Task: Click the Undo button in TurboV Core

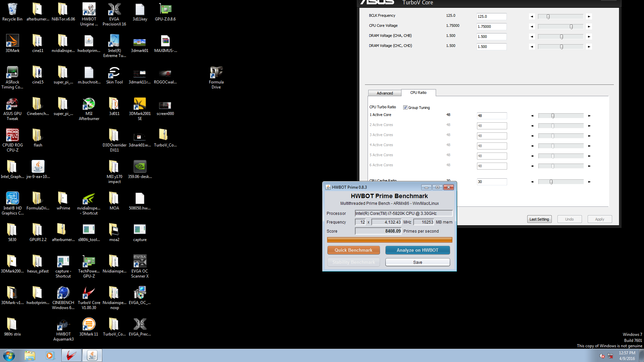Action: (570, 219)
